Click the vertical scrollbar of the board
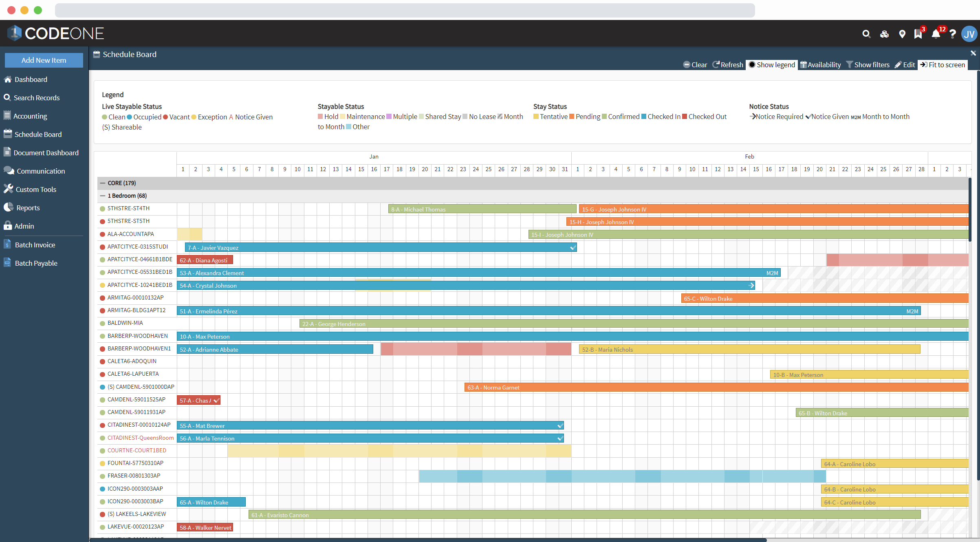This screenshot has width=980, height=542. [970, 210]
